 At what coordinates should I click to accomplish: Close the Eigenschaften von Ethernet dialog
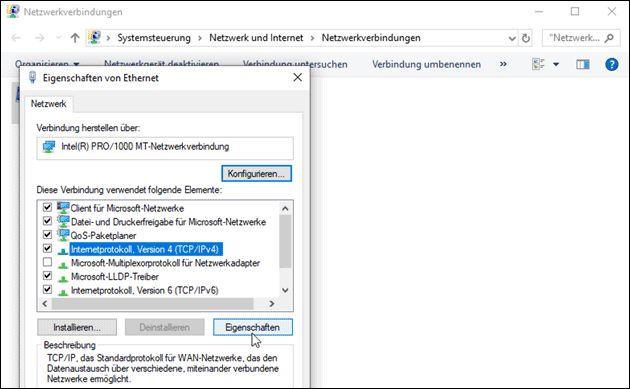(297, 77)
